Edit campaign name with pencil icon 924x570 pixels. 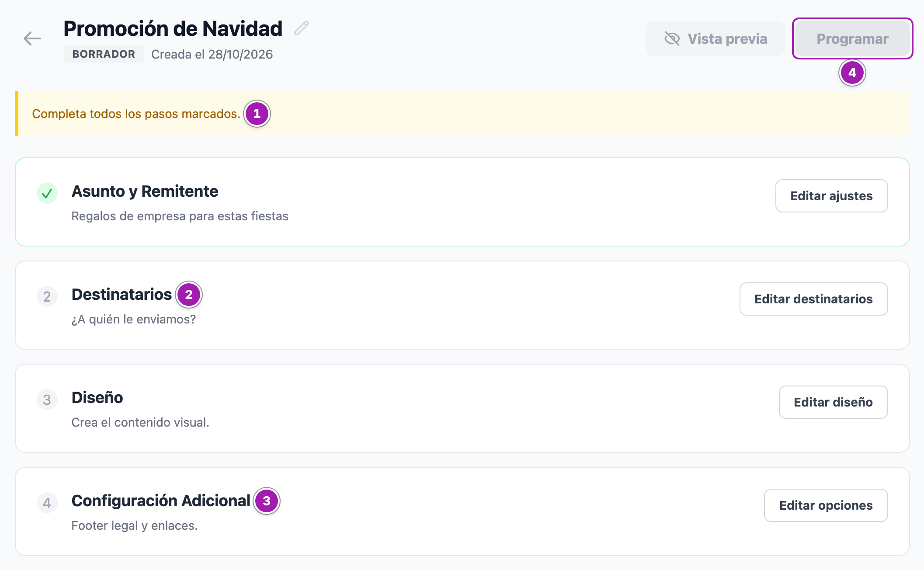(302, 28)
